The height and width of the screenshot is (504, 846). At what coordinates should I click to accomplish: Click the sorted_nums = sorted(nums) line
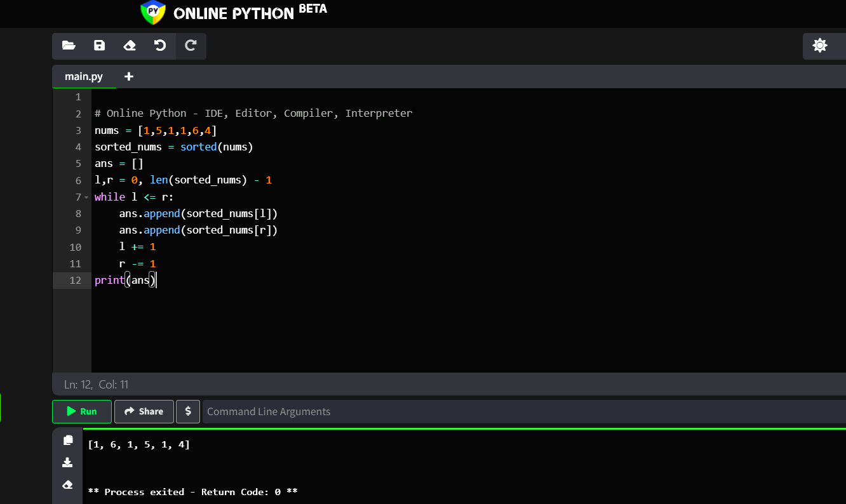coord(174,147)
